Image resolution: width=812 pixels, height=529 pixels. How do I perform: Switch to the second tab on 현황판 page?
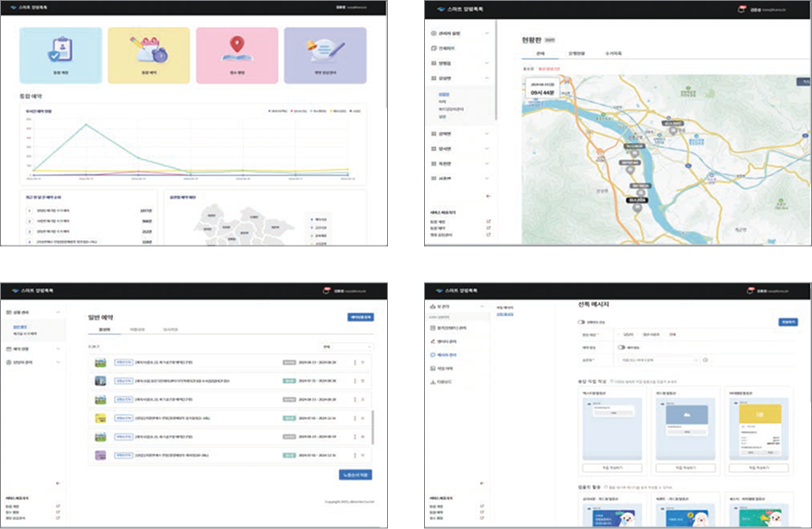(580, 54)
